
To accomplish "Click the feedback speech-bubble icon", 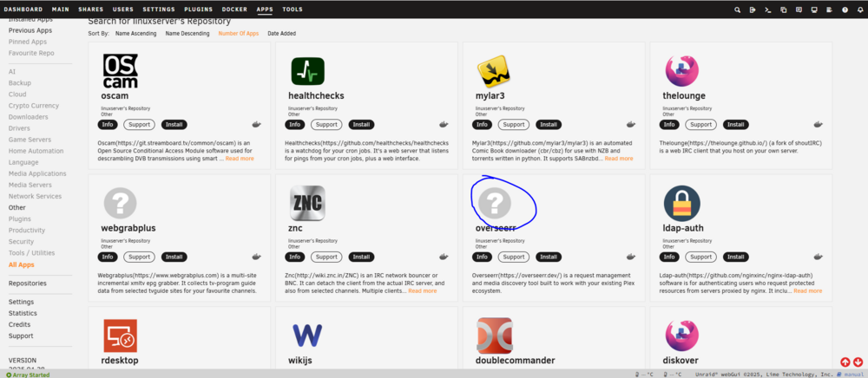I will click(799, 10).
